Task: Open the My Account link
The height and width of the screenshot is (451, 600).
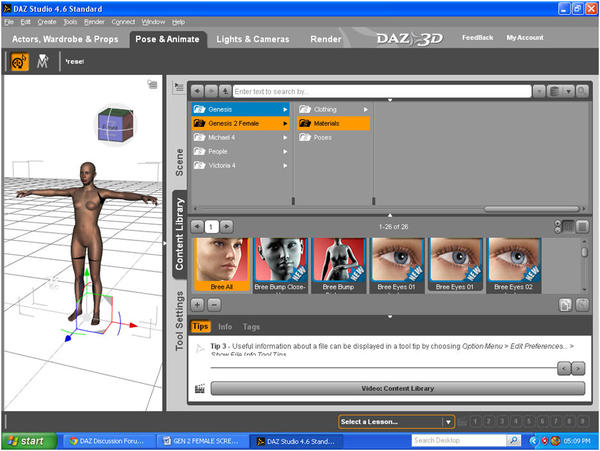Action: coord(525,37)
